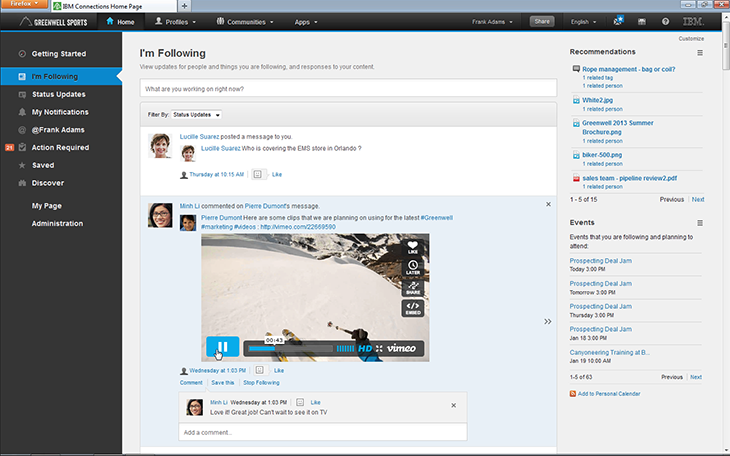Viewport: 730px width, 456px height.
Task: Open the Events panel menu icon
Action: point(700,222)
